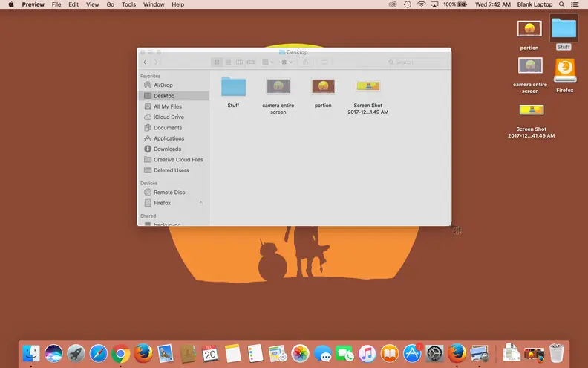Go back in Finder window
The image size is (588, 368).
tap(145, 62)
